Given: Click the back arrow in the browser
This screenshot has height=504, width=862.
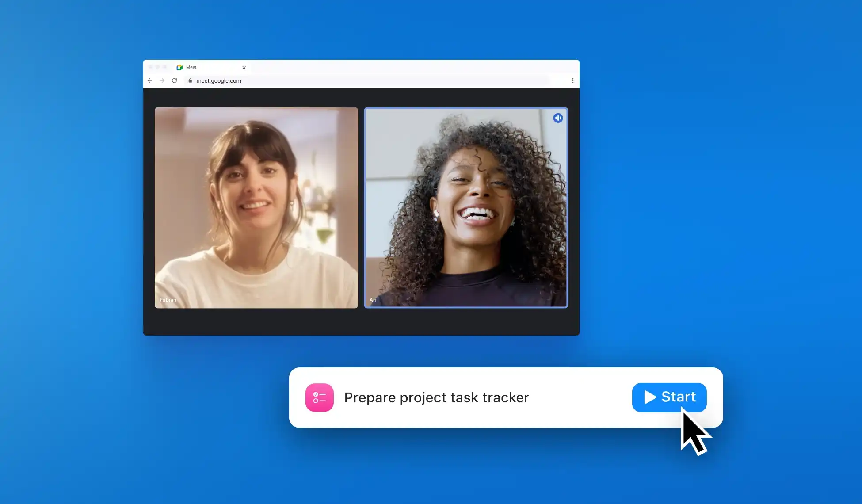Looking at the screenshot, I should coord(150,80).
